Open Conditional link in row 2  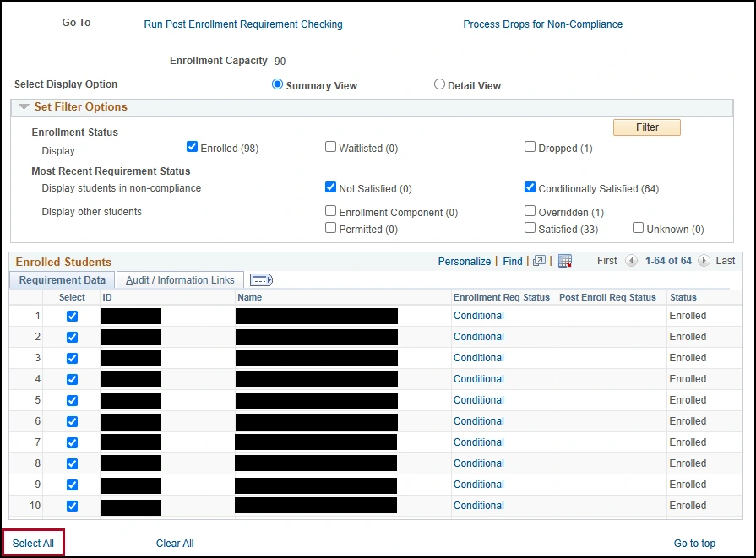(x=478, y=337)
